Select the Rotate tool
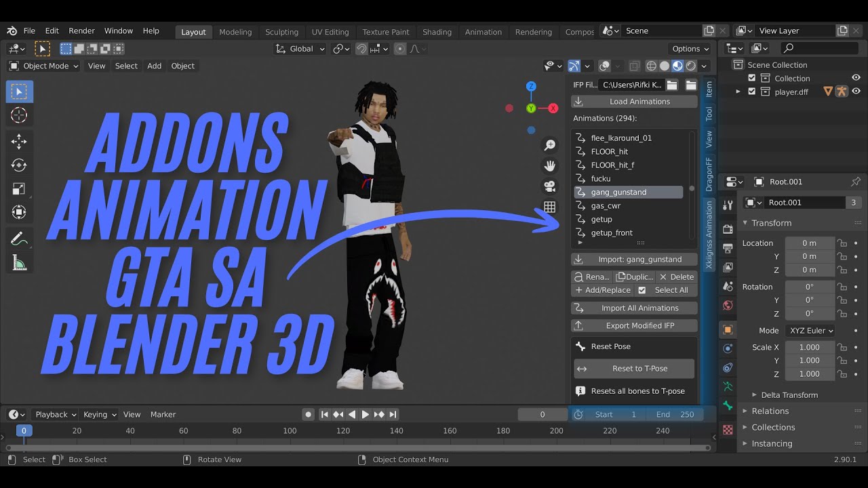 pyautogui.click(x=19, y=165)
